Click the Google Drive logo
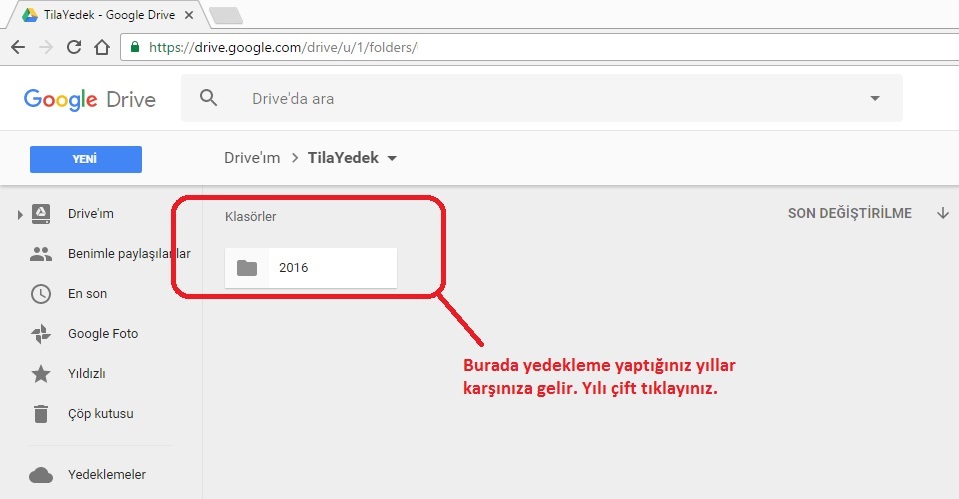 tap(89, 99)
